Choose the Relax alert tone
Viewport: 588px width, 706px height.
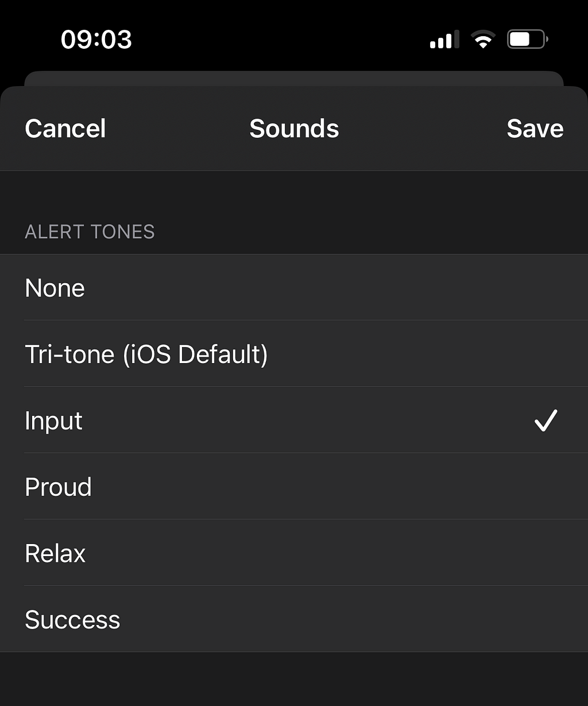pyautogui.click(x=294, y=553)
